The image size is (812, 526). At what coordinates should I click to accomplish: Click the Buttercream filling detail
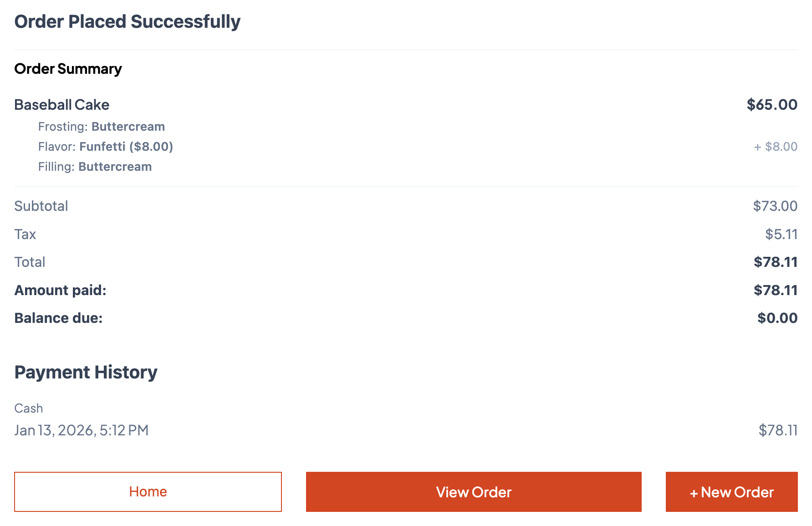click(x=95, y=167)
